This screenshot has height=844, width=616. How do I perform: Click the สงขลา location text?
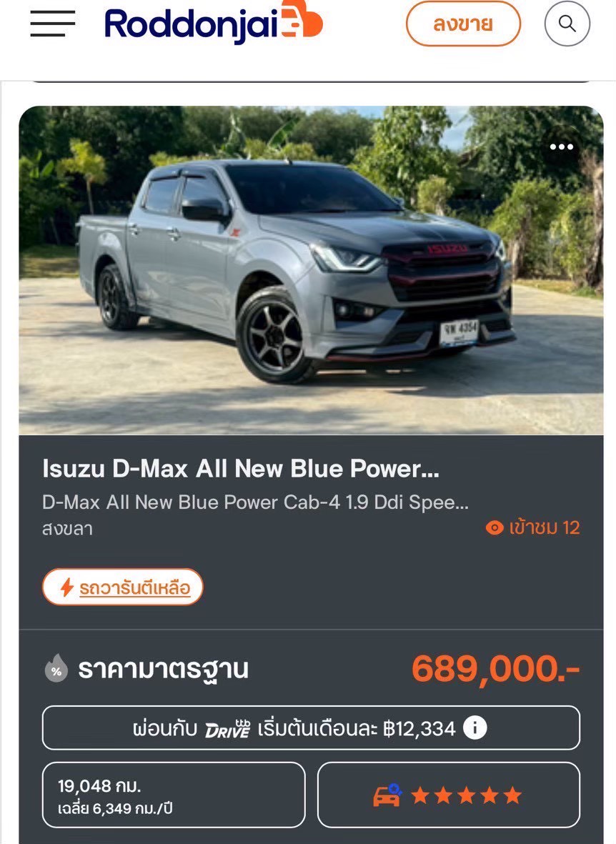tap(67, 529)
